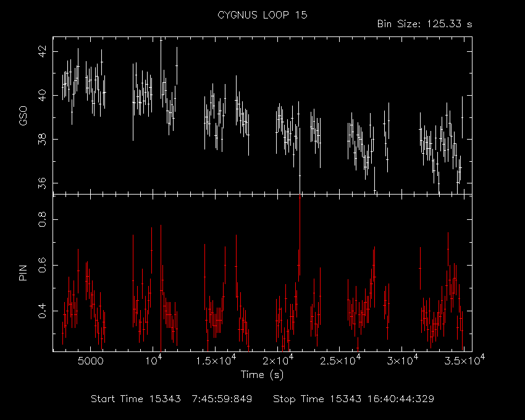Image resolution: width=525 pixels, height=420 pixels.
Task: Click the "Start Time 15343 7:45:59:849" text
Action: (172, 399)
